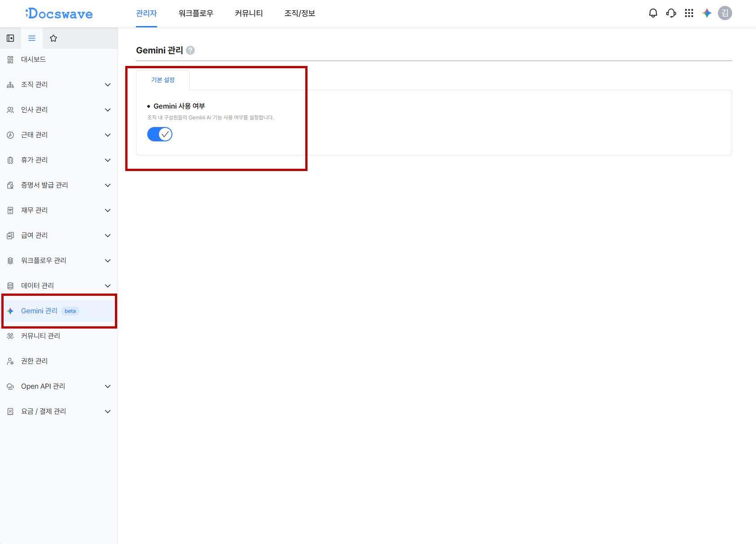The width and height of the screenshot is (756, 544).
Task: Switch to the 기본 설정 tab
Action: coord(163,80)
